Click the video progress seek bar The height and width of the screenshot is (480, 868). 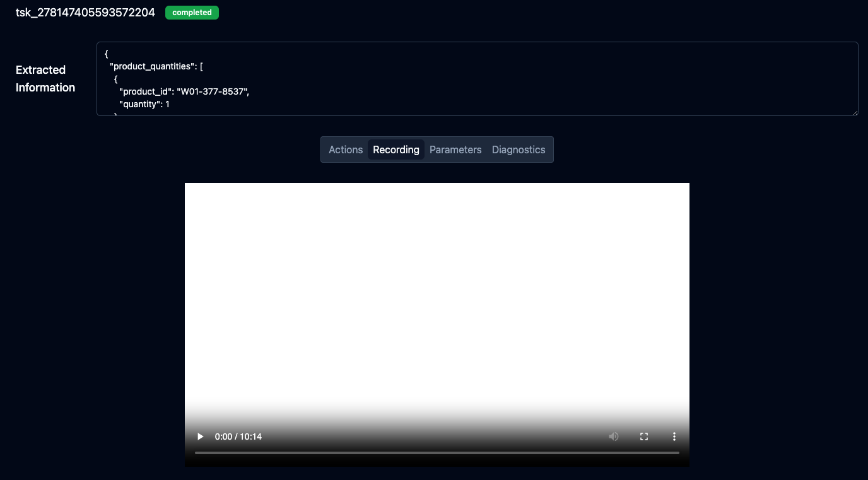(x=437, y=452)
